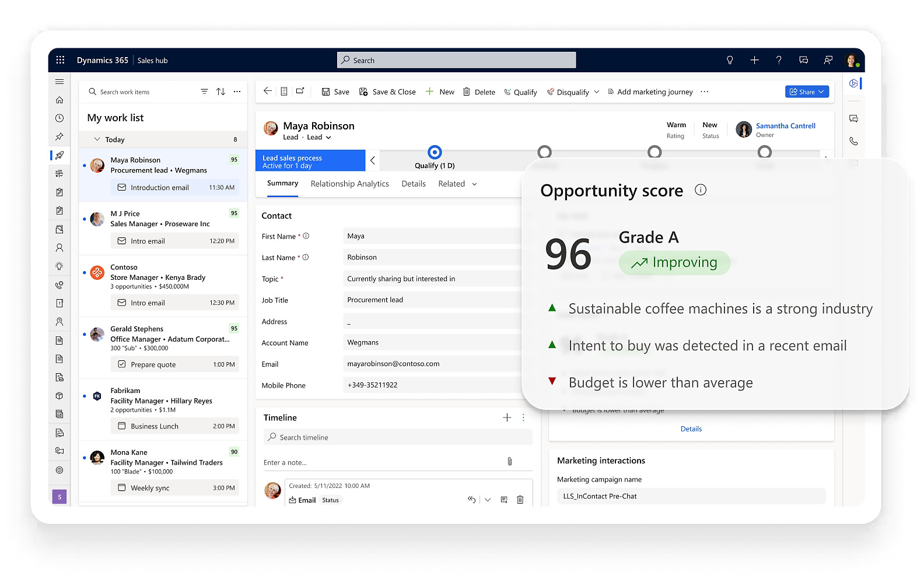Viewport: 924px width, 583px height.
Task: Open timeline more options vertical dots
Action: [x=523, y=417]
